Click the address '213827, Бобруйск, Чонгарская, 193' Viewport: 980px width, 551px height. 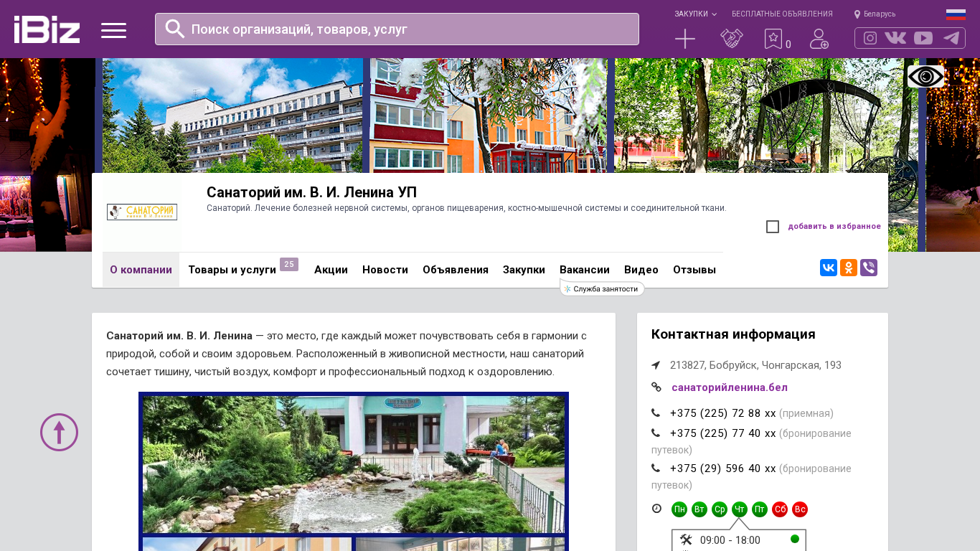755,365
